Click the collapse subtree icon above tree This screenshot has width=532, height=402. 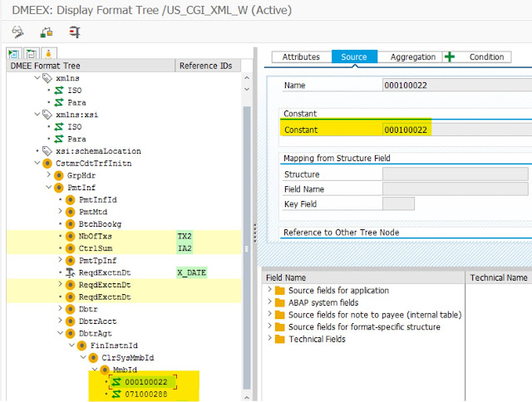(32, 53)
